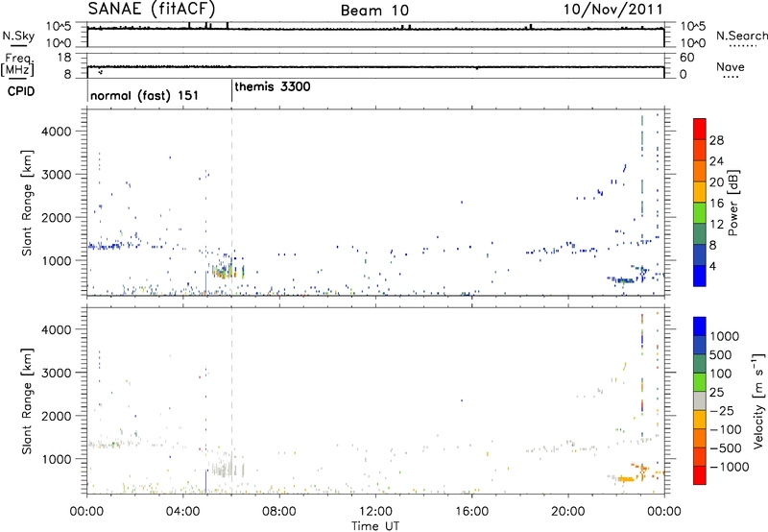
Task: Click the Time UT axis title
Action: pyautogui.click(x=375, y=526)
